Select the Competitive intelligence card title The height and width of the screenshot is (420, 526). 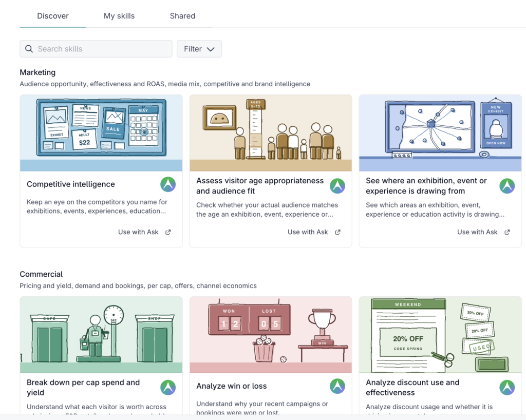click(71, 184)
